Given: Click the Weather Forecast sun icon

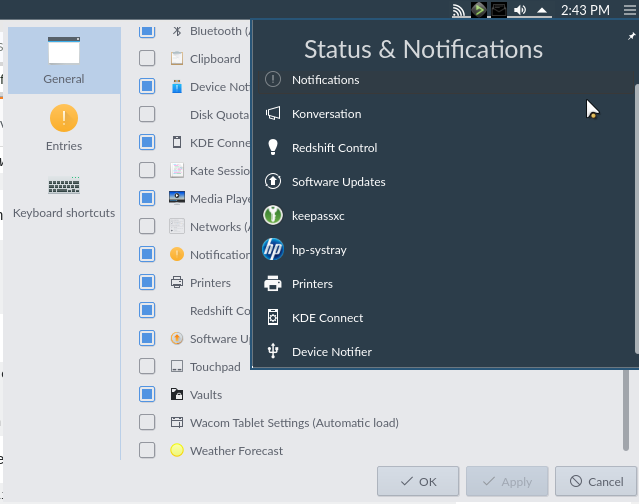Looking at the screenshot, I should click(177, 450).
